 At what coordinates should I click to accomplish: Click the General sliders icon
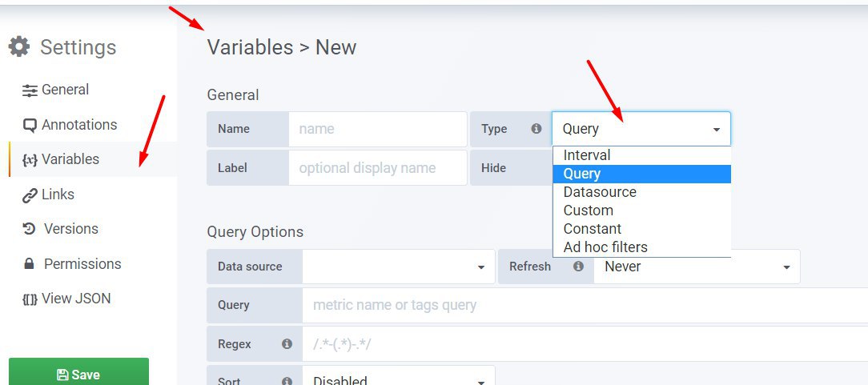point(30,90)
